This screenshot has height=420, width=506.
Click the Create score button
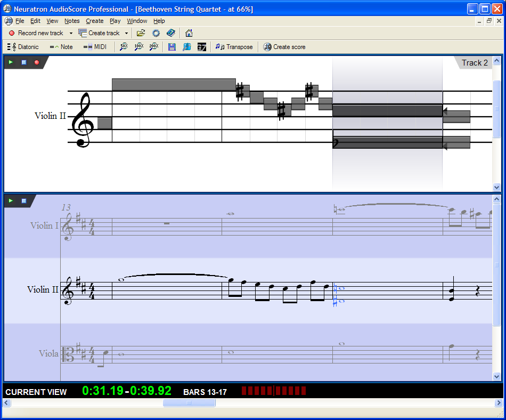284,47
